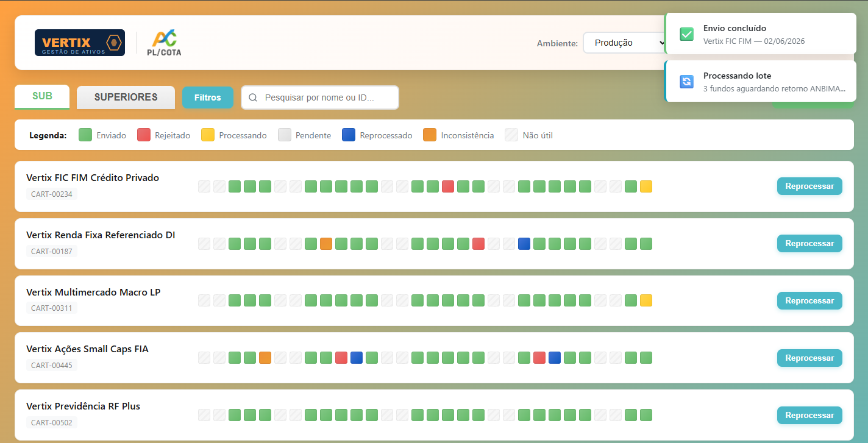The height and width of the screenshot is (443, 868).
Task: Click the Rejeitado legend label
Action: [x=173, y=136]
